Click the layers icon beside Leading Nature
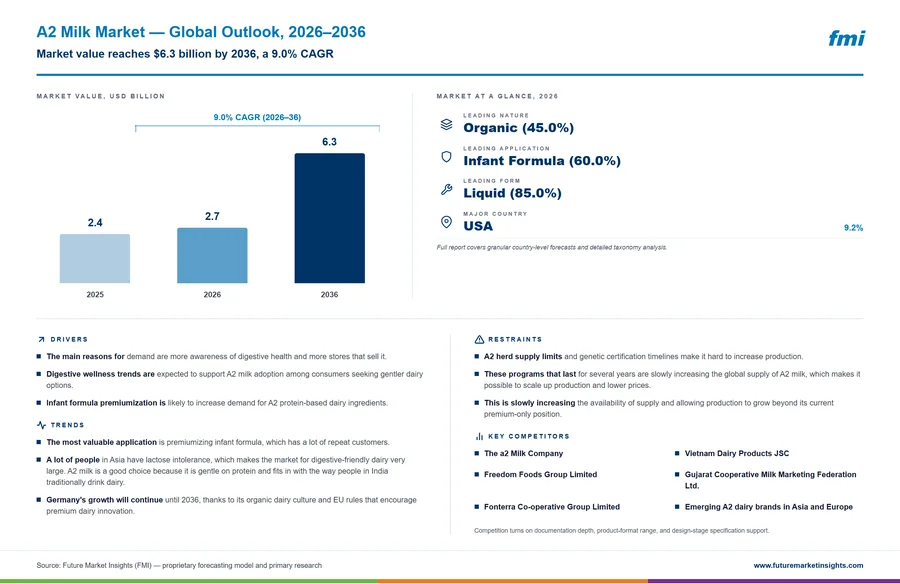This screenshot has height=584, width=900. 446,124
